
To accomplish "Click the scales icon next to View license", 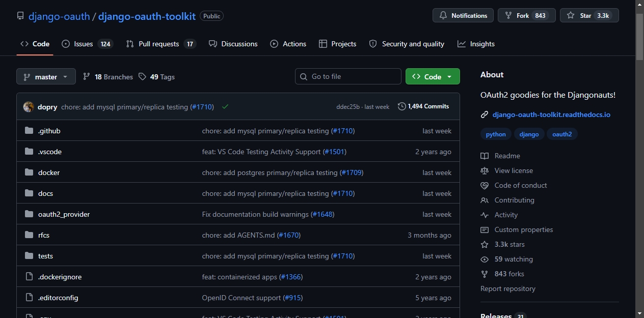I will coord(485,170).
